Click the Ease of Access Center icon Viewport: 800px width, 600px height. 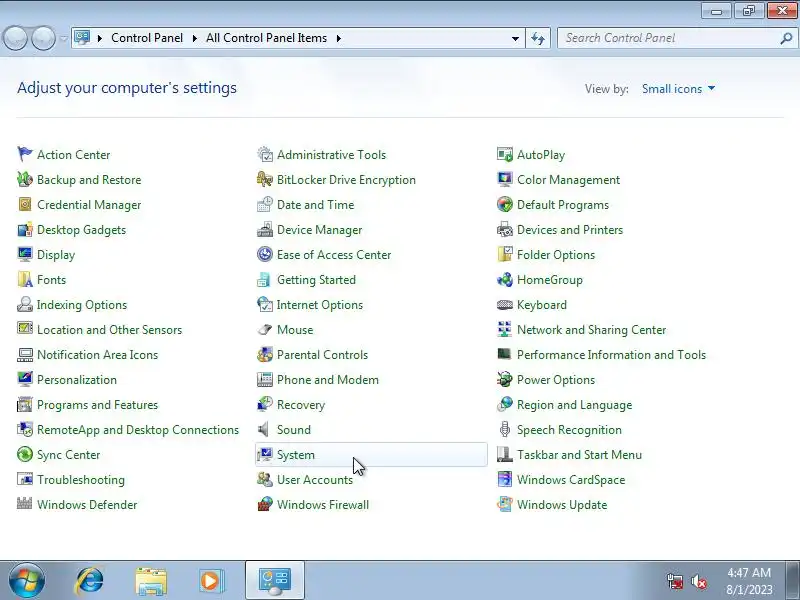265,254
